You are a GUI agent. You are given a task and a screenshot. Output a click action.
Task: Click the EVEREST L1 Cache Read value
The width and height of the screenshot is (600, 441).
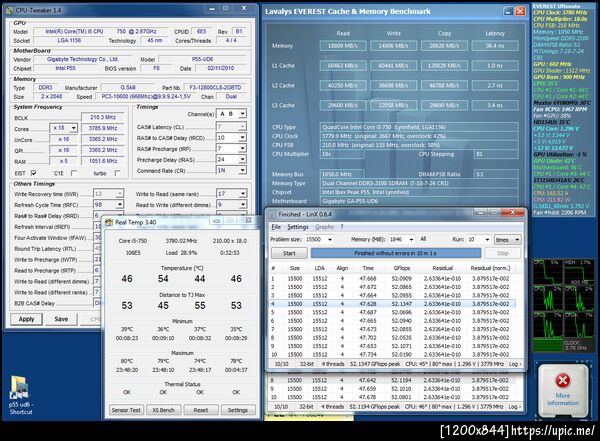(x=343, y=66)
